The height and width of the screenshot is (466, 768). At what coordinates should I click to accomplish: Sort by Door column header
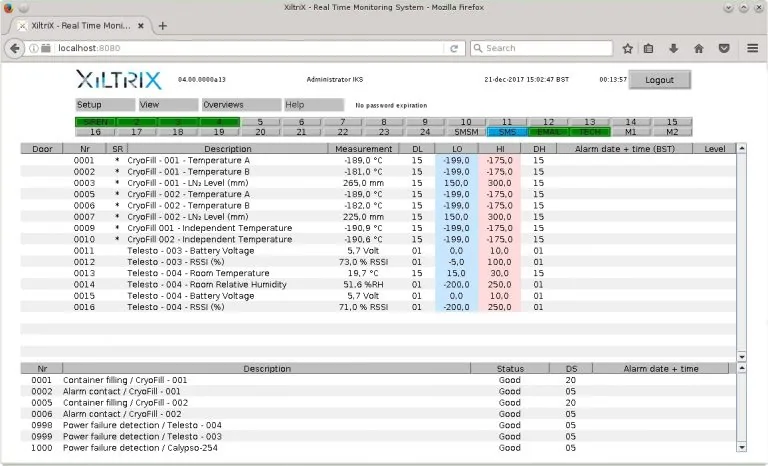[x=42, y=148]
